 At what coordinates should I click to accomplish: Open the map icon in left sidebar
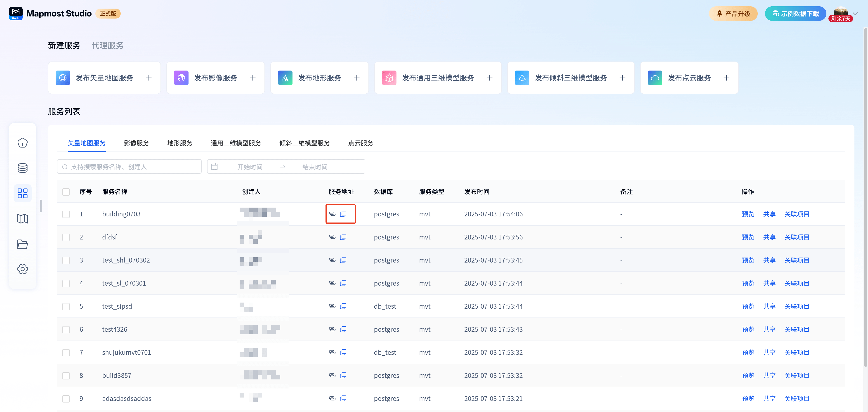(23, 218)
